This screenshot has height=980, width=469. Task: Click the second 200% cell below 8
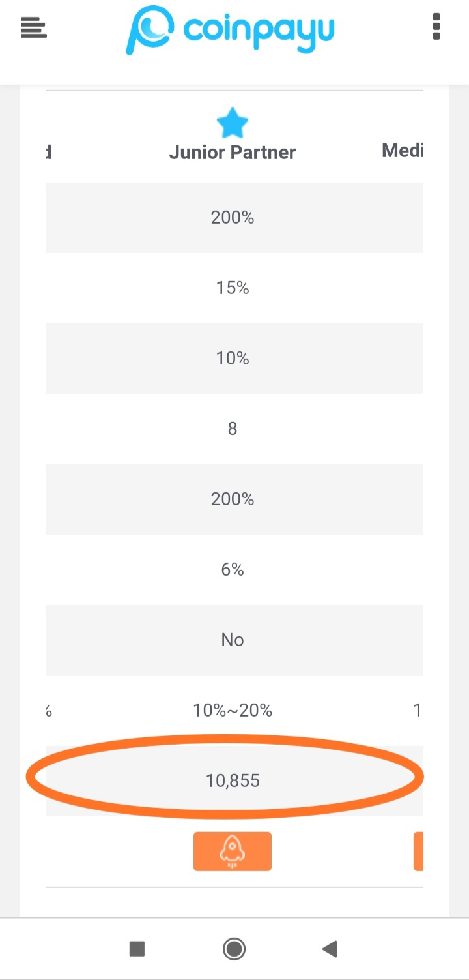click(x=233, y=499)
